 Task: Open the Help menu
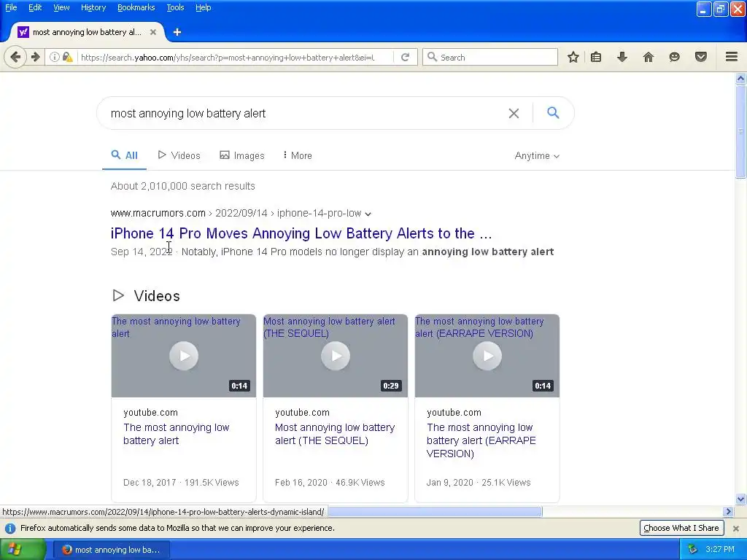[203, 7]
